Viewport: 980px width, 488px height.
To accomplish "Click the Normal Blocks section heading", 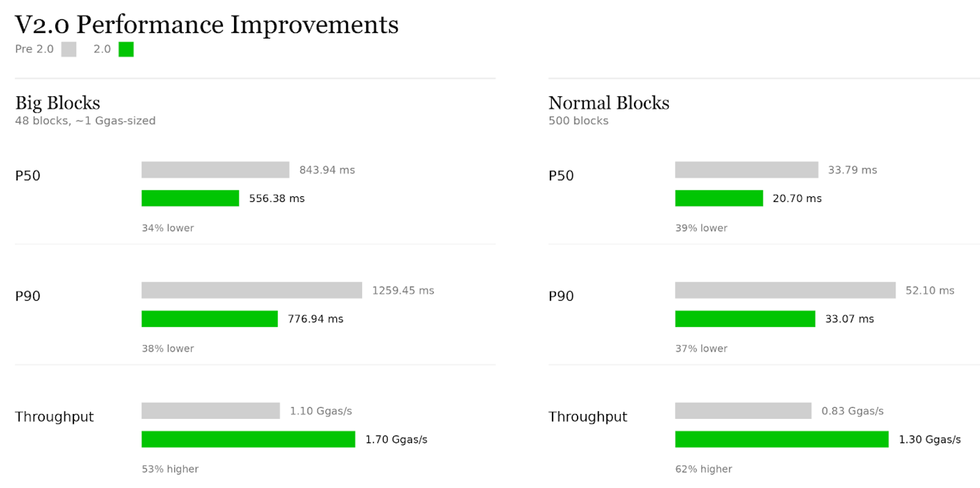I will pos(609,103).
